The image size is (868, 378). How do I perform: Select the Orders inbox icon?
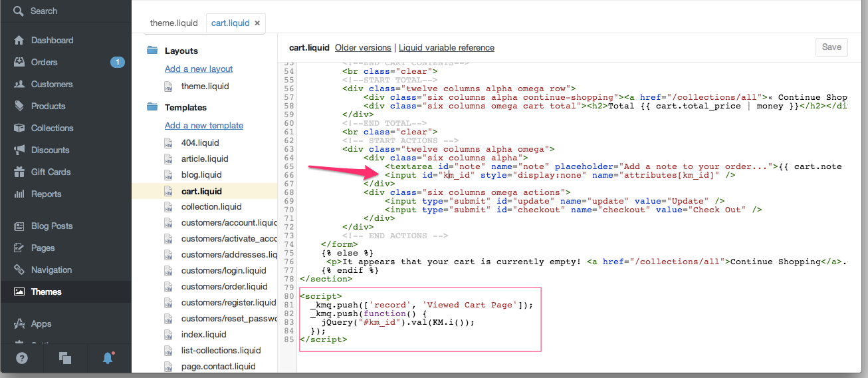pyautogui.click(x=19, y=63)
